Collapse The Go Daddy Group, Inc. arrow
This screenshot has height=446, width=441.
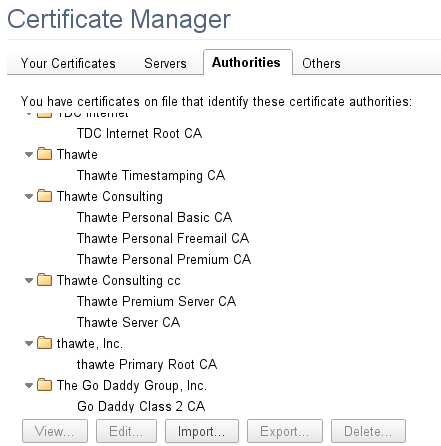point(29,386)
